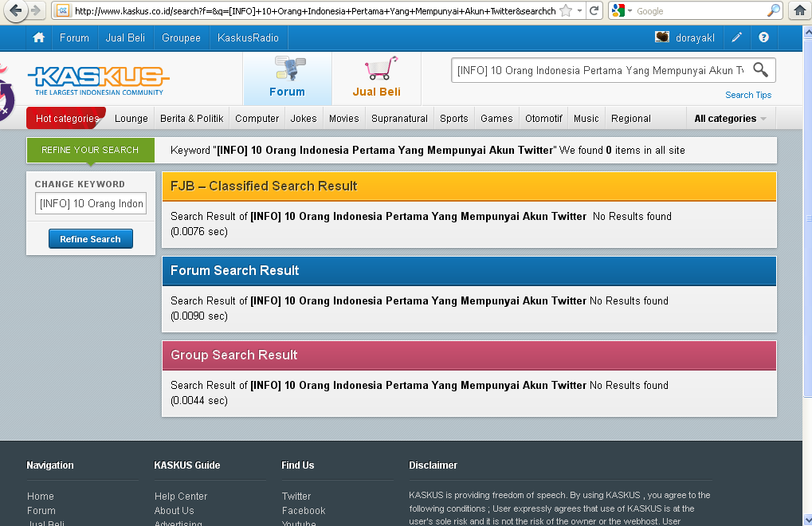The width and height of the screenshot is (812, 526).
Task: Open URL history dropdown arrow
Action: [579, 11]
